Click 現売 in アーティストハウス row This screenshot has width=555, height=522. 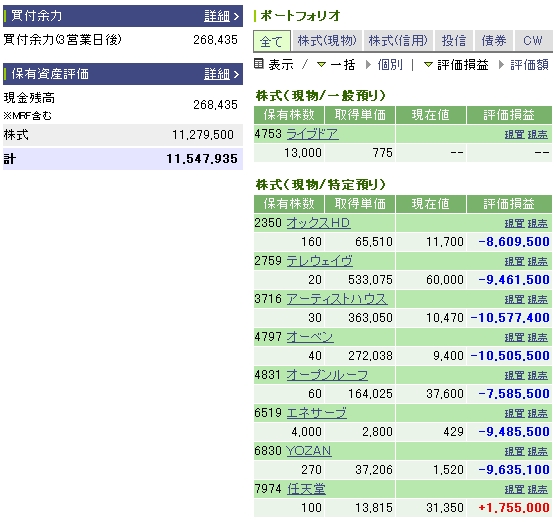(x=538, y=300)
